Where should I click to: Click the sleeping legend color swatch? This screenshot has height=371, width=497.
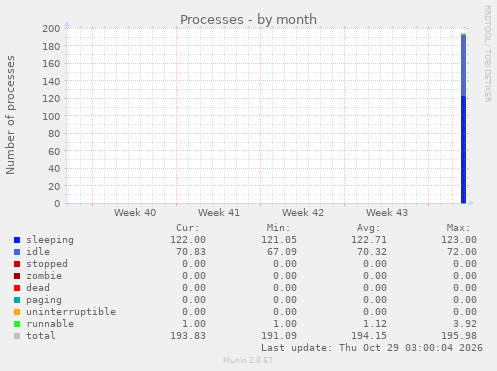17,240
